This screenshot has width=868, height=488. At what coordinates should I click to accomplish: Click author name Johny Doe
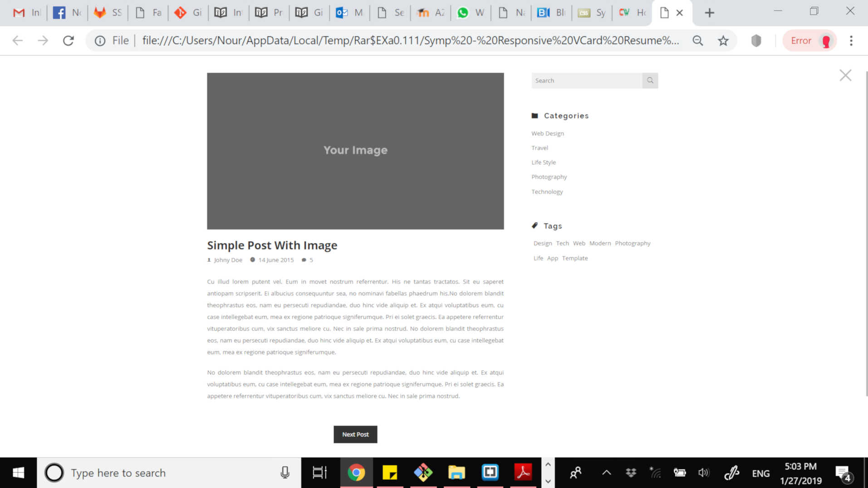(228, 260)
